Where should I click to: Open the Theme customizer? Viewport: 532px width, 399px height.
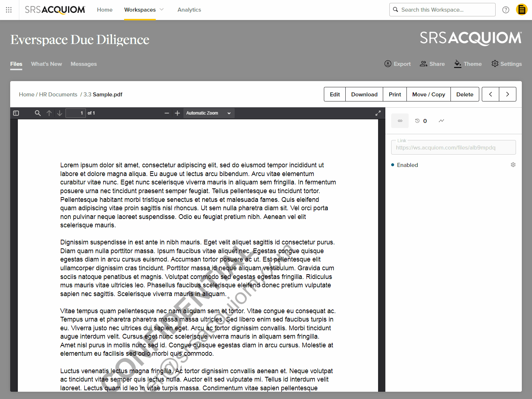coord(468,64)
